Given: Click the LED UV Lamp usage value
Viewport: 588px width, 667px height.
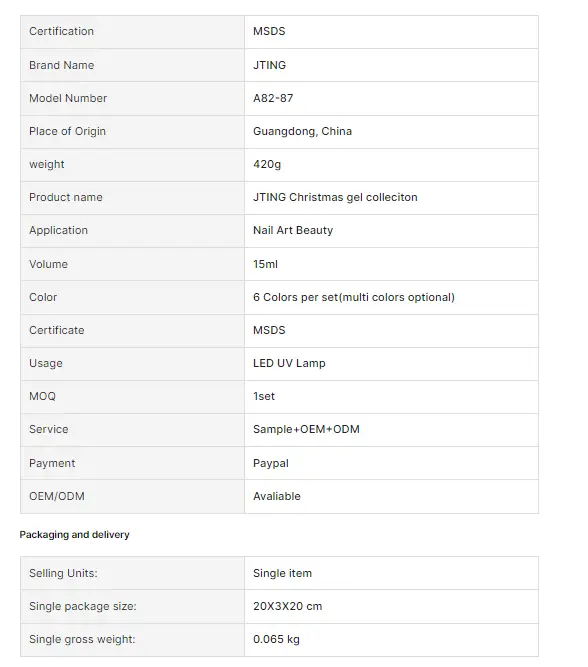Looking at the screenshot, I should (289, 363).
